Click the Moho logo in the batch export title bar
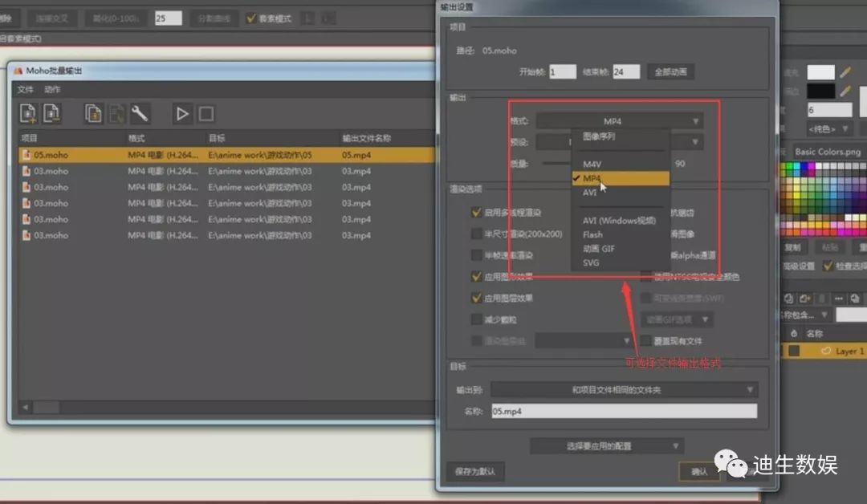 (x=18, y=71)
